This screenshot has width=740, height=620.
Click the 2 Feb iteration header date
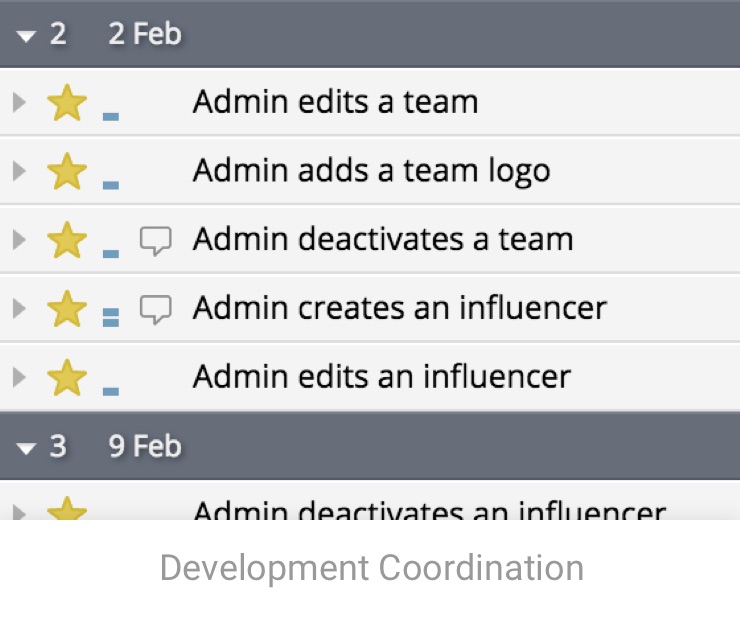click(145, 34)
